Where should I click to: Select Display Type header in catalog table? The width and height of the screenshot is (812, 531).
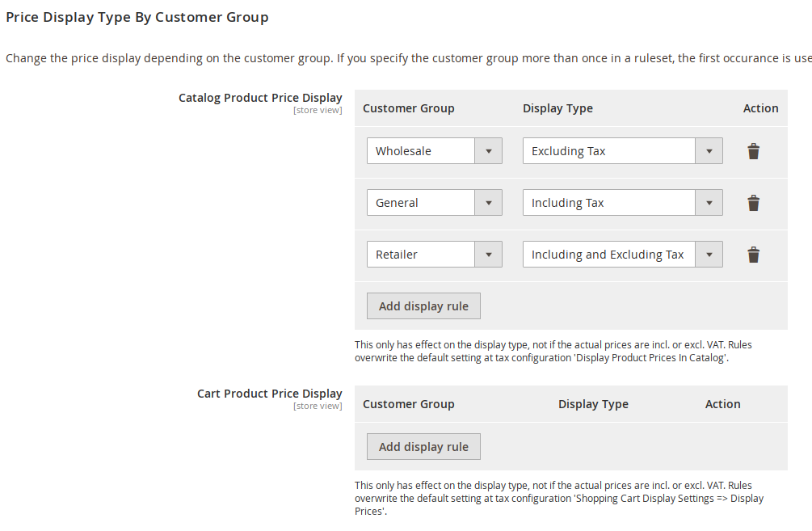557,108
